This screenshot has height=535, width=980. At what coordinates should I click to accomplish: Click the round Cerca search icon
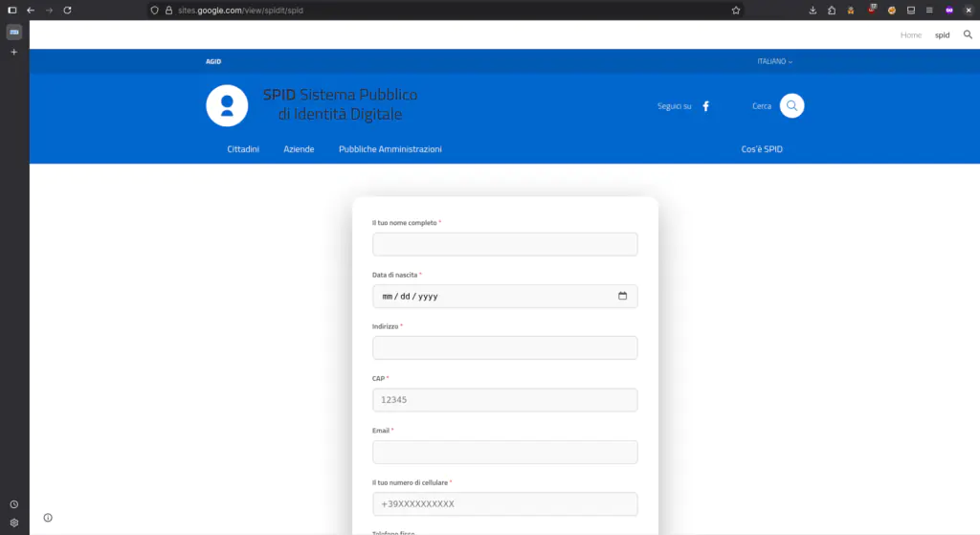pos(791,105)
